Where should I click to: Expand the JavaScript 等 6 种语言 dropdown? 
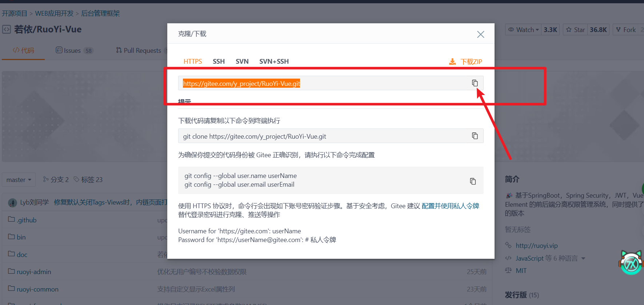(x=551, y=258)
